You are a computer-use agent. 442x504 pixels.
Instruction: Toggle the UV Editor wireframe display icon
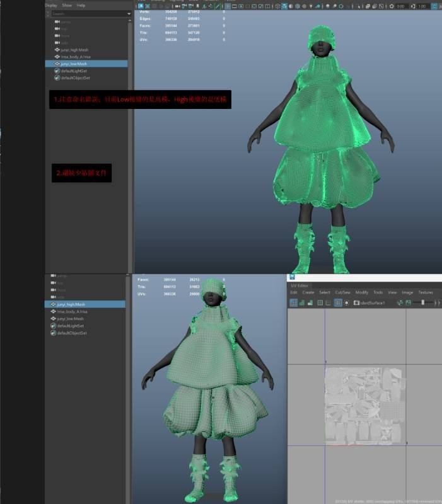(x=294, y=303)
